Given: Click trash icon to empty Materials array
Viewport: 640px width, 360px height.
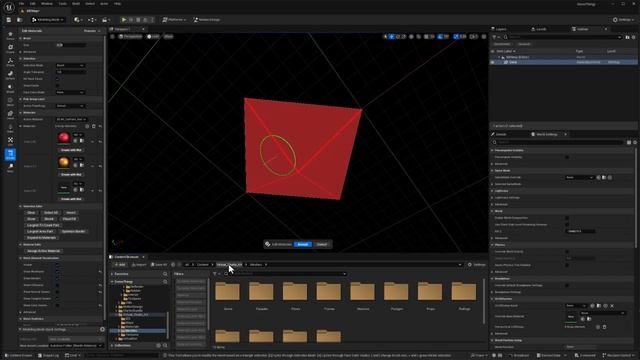Looking at the screenshot, I should click(93, 126).
